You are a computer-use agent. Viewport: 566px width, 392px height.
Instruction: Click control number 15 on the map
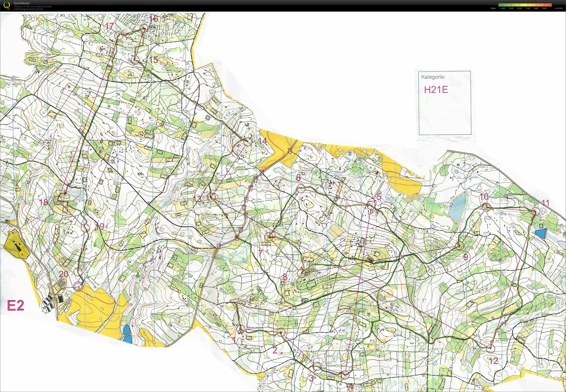(x=153, y=60)
